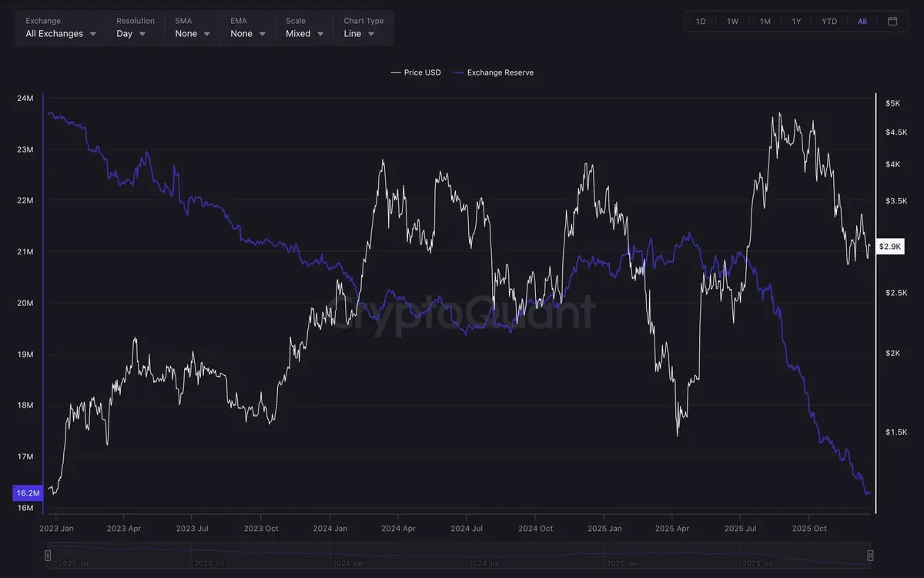Image resolution: width=924 pixels, height=578 pixels.
Task: Click the $2.9K current price label
Action: coord(889,247)
